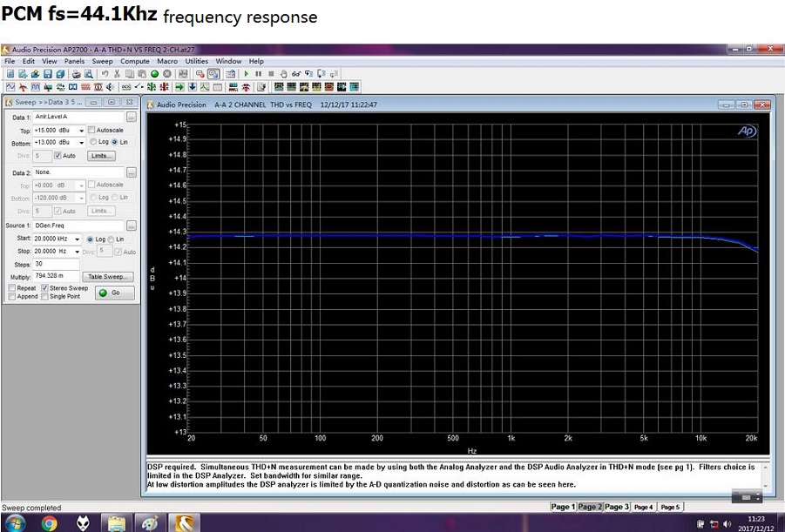Open the Stop 20.0000 Hz unit dropdown

pyautogui.click(x=78, y=251)
